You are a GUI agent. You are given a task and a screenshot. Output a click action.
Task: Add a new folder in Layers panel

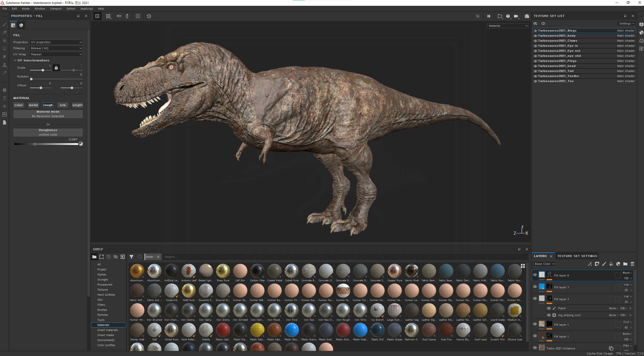click(x=625, y=264)
